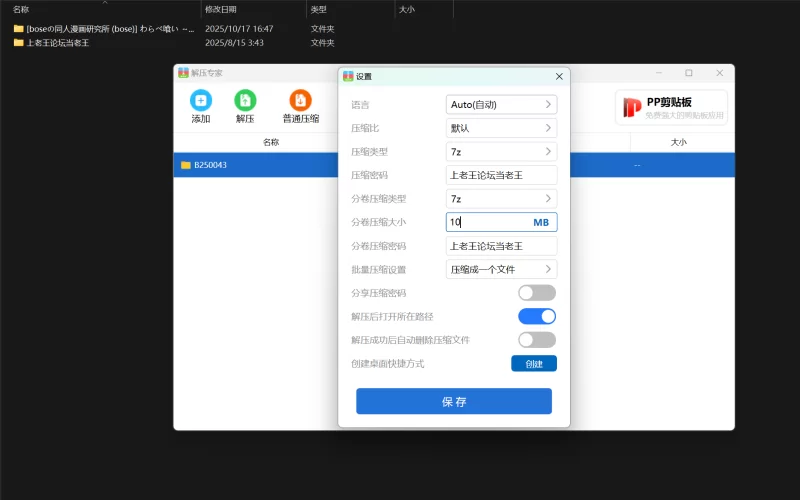The image size is (800, 500).
Task: Toggle the 分享压缩密码 switch
Action: tap(536, 293)
